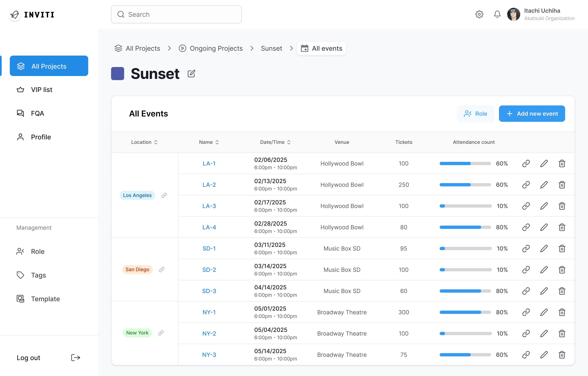Click the Log out arrow icon

point(75,358)
